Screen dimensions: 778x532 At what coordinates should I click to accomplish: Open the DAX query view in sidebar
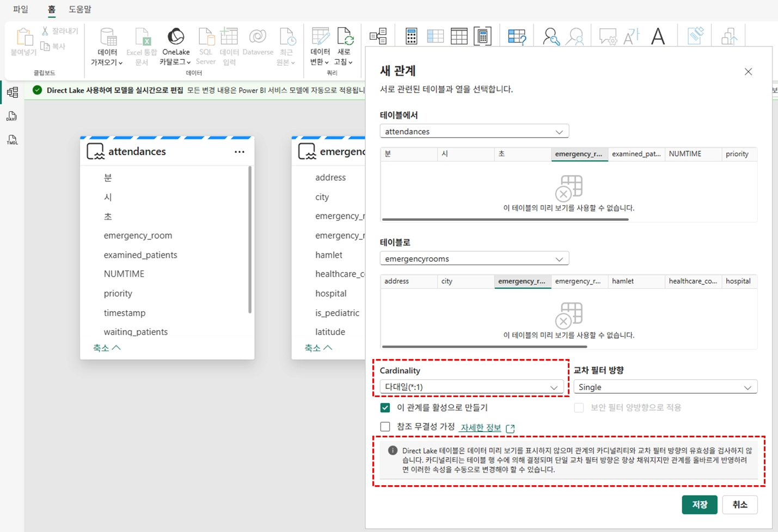(12, 116)
